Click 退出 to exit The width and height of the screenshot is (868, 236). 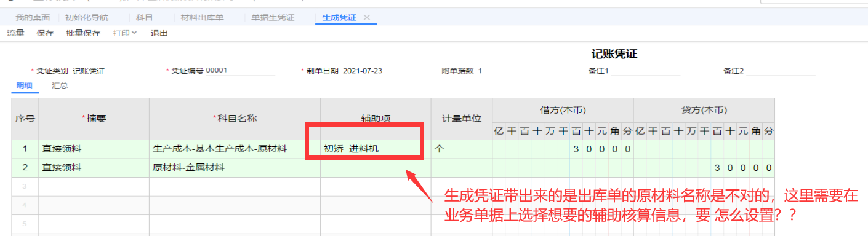click(x=159, y=33)
